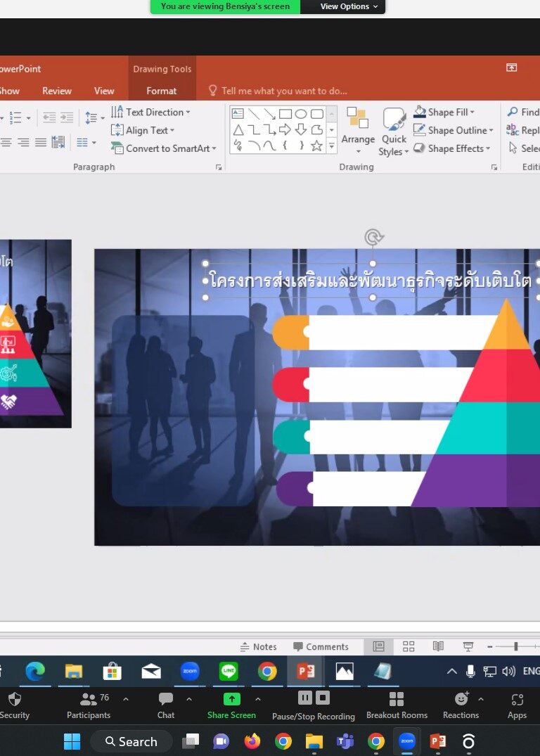Select the Down Arrow shape

[301, 129]
